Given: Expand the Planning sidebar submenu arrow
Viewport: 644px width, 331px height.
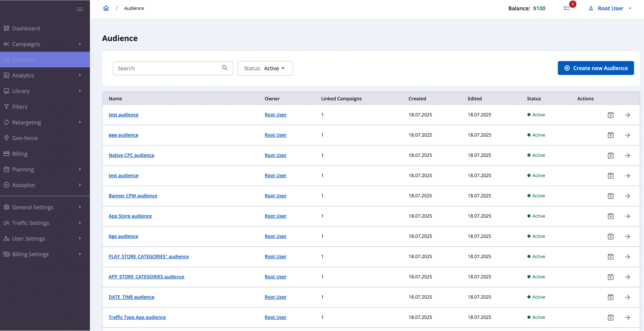Looking at the screenshot, I should pos(80,169).
